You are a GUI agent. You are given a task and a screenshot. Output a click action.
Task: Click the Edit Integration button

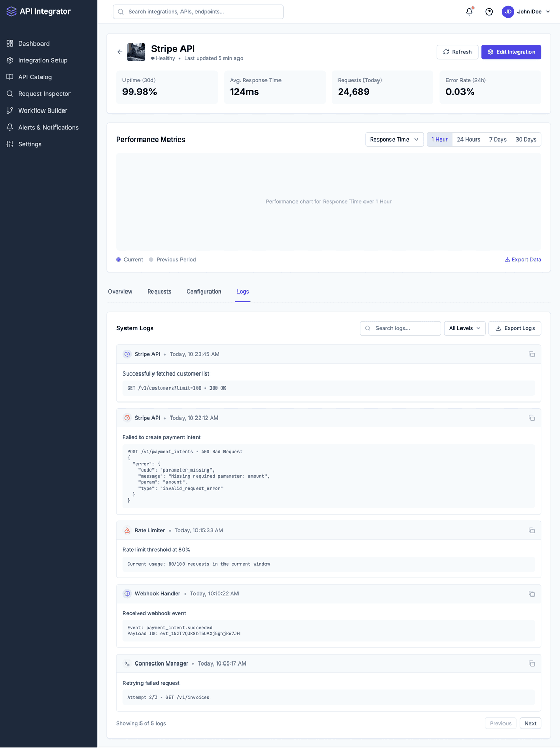tap(511, 52)
